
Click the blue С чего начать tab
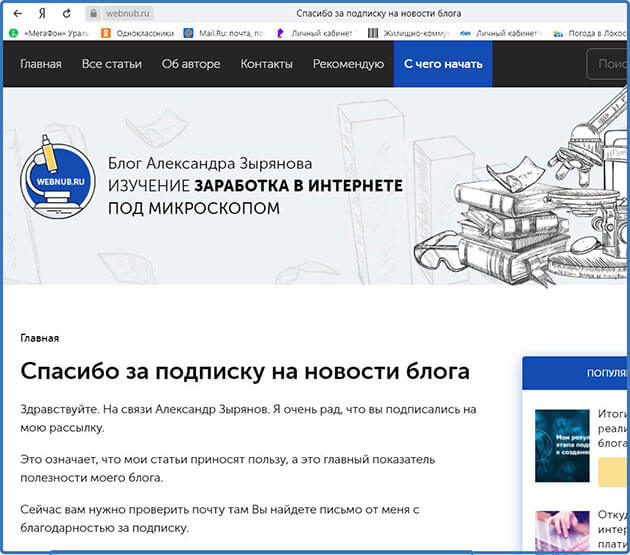442,64
